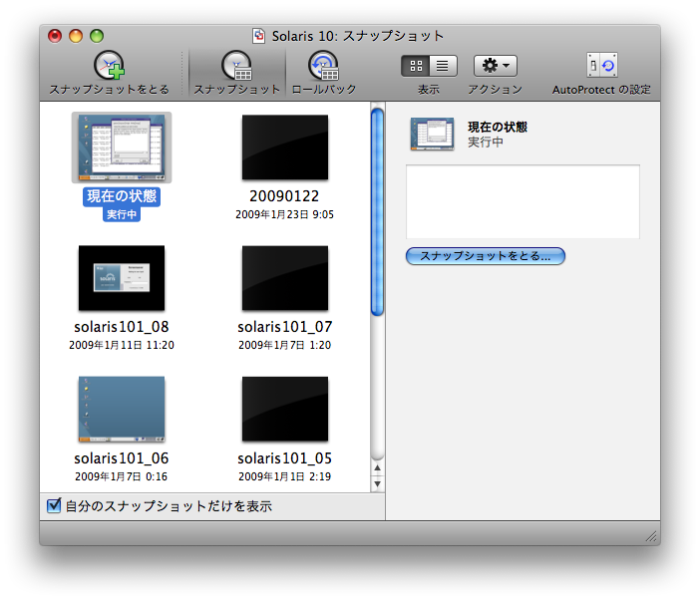Click the 現在の状態 preview icon in detail pane
The width and height of the screenshot is (700, 600).
click(432, 134)
